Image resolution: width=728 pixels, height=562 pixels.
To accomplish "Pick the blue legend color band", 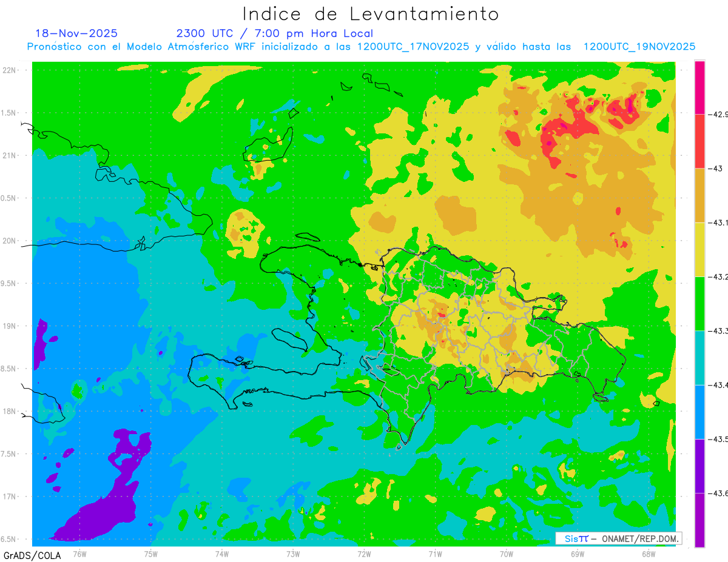I will (x=699, y=412).
